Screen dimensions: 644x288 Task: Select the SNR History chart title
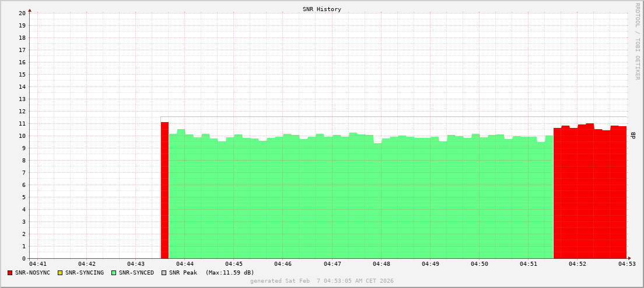point(321,9)
